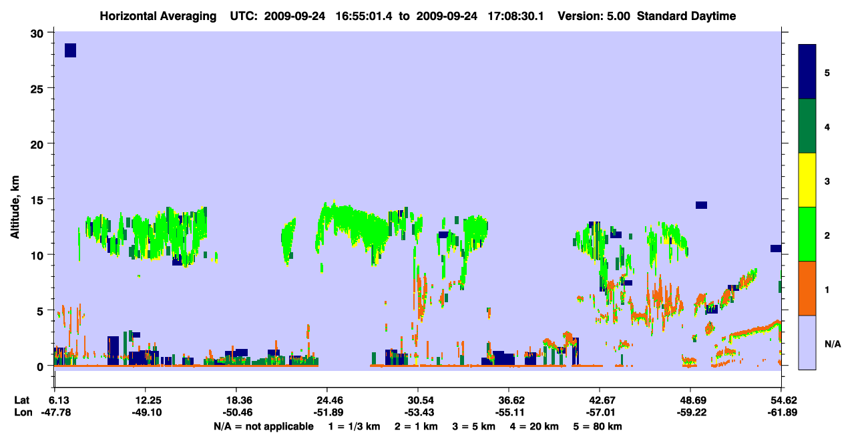Click the yellow colorbar segment labeled 3
868x445 pixels.
pyautogui.click(x=807, y=180)
